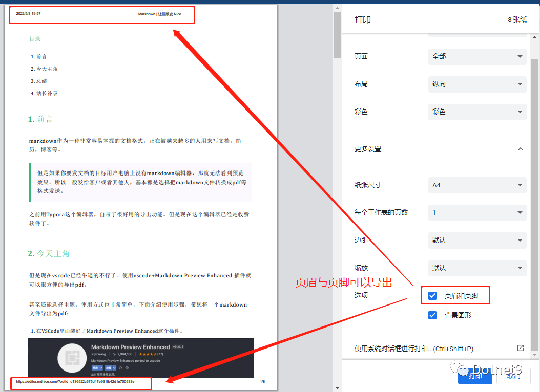Open the 彩色 color mode dropdown
Image resolution: width=540 pixels, height=392 pixels.
click(x=477, y=112)
